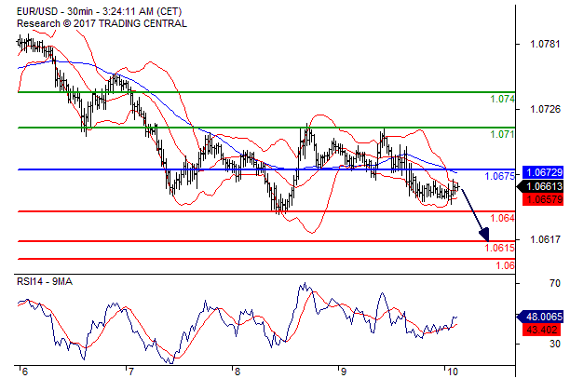This screenshot has height=392, width=570.
Task: Select the RSI 70 level label
Action: 555,283
